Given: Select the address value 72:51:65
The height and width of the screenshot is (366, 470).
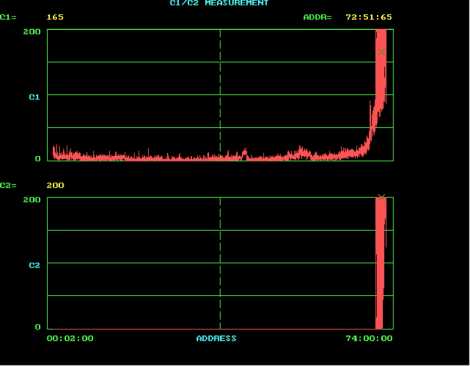Looking at the screenshot, I should 369,17.
